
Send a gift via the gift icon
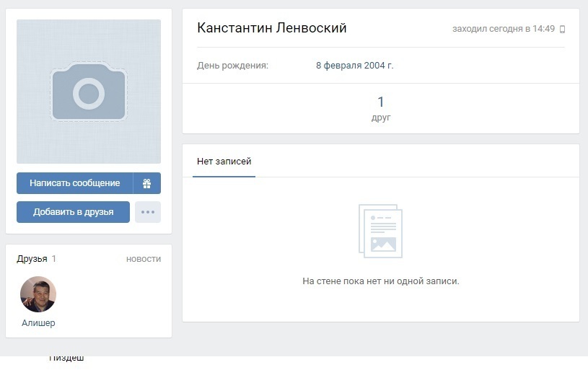tap(146, 183)
